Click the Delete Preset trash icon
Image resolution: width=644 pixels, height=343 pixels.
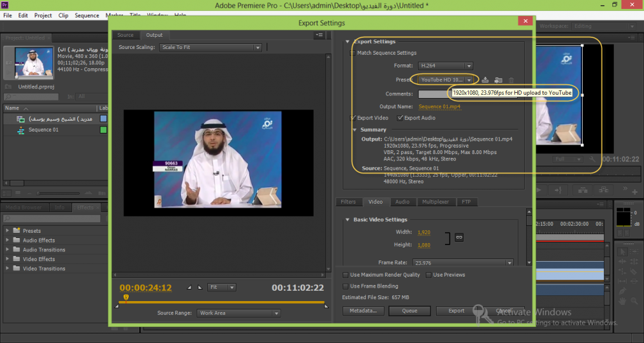click(x=511, y=80)
